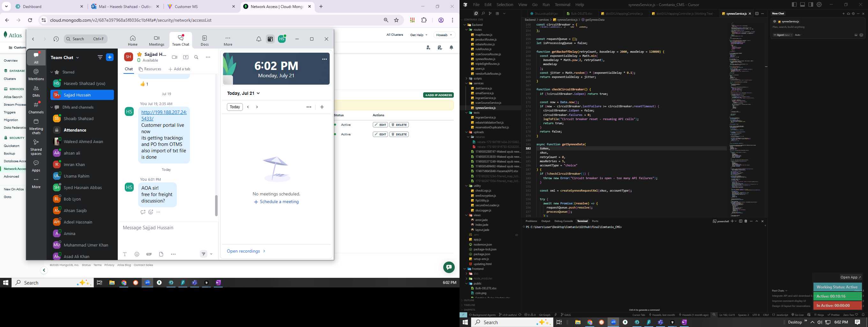Open Shared spaces in Zoom sidebar
Image resolution: width=868 pixels, height=327 pixels.
point(36,147)
